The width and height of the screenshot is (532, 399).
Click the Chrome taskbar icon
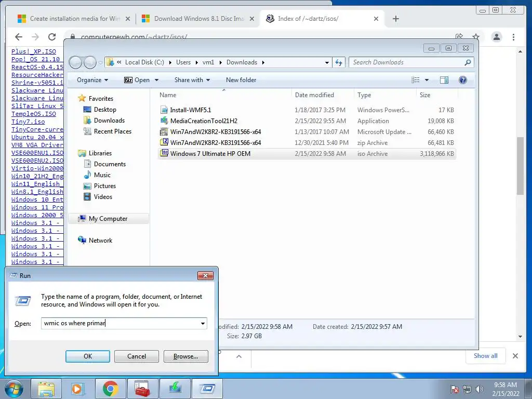click(x=110, y=389)
